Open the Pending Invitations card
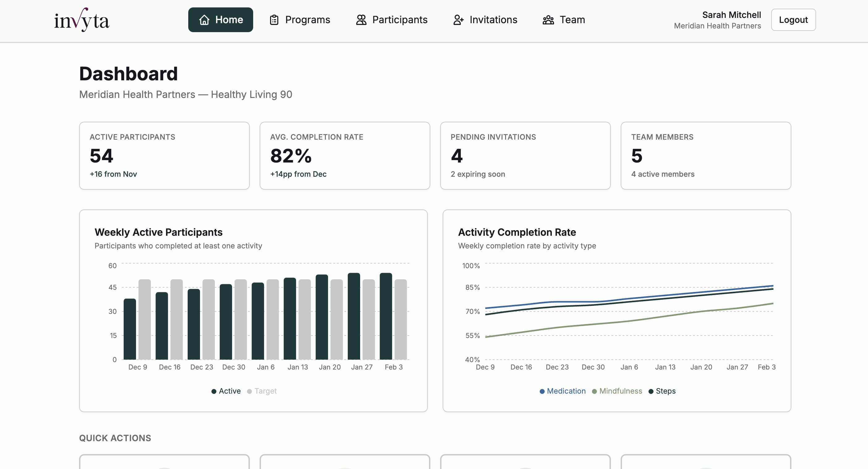Screen dimensions: 868x469 [x=525, y=155]
